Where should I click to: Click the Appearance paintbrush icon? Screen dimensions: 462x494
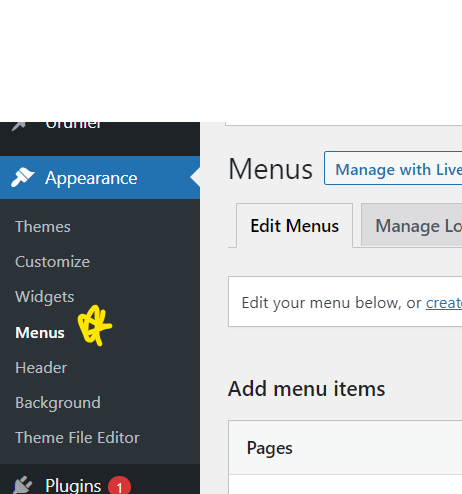tap(22, 177)
